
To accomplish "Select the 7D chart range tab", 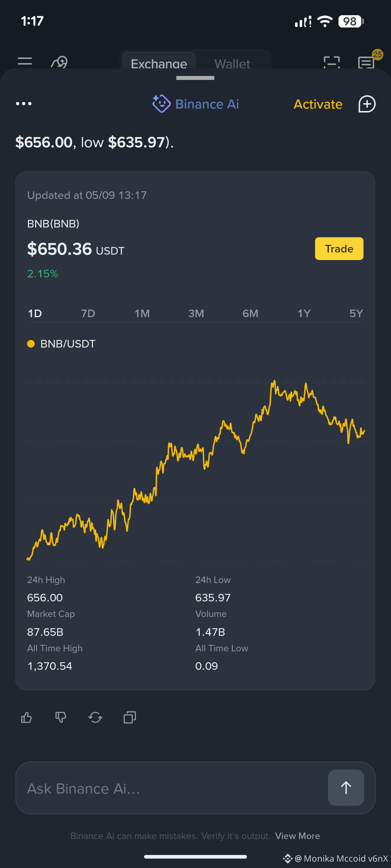I will (x=88, y=313).
